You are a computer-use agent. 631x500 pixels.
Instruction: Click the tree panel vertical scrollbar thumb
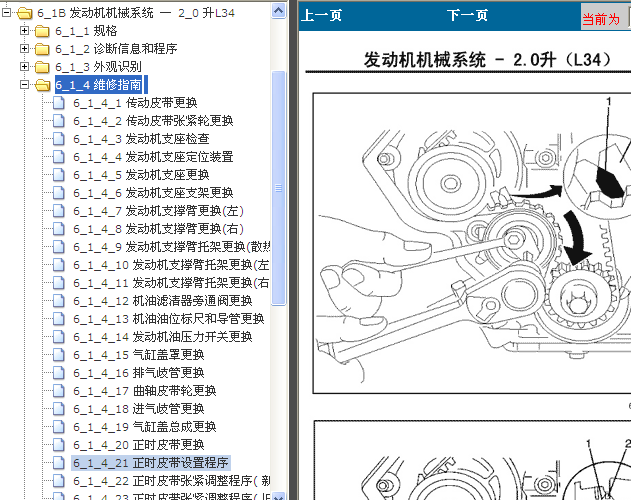pyautogui.click(x=278, y=188)
